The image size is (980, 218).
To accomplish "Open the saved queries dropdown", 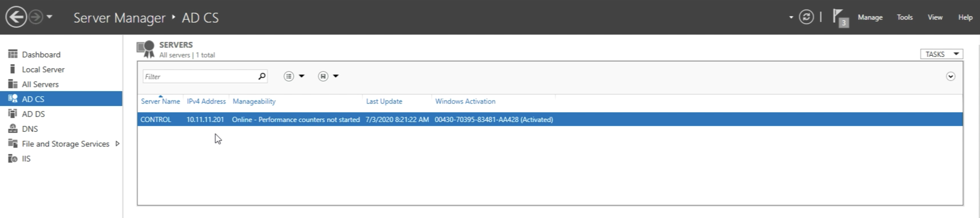I will point(328,76).
